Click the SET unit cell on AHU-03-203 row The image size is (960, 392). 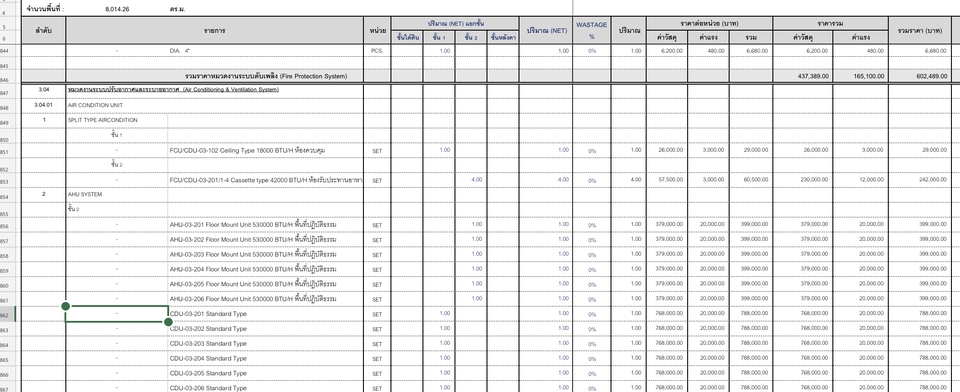click(x=377, y=254)
